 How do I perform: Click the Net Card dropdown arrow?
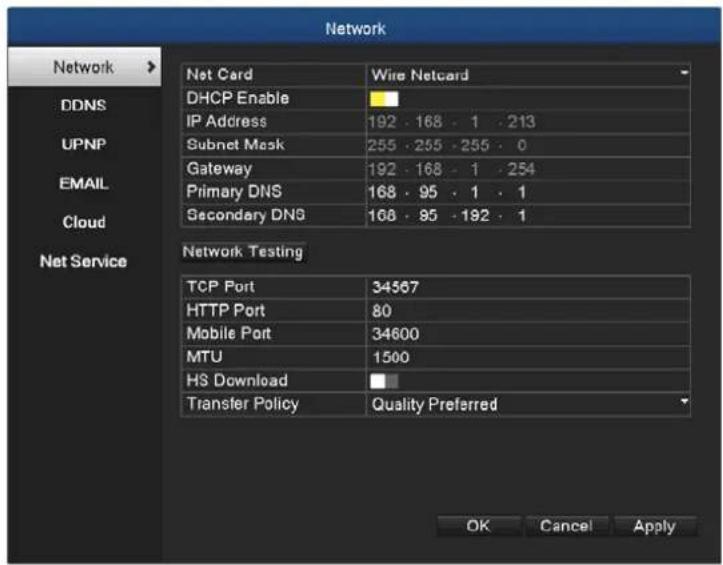(x=684, y=72)
